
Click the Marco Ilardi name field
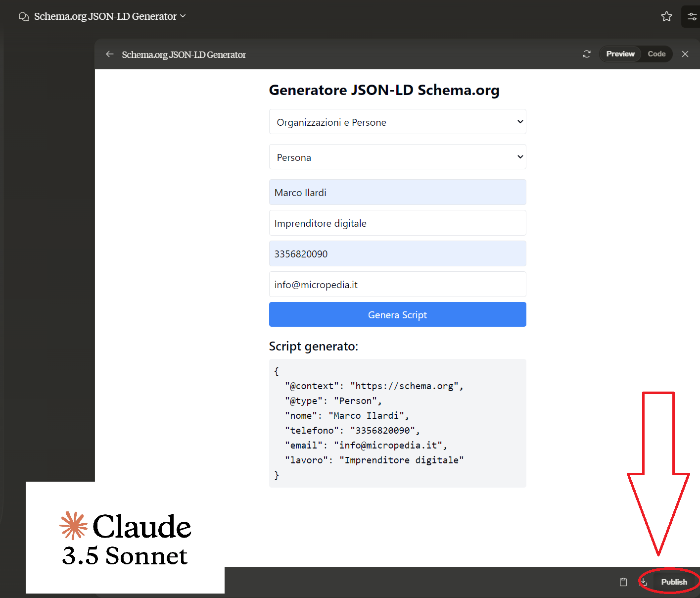tap(397, 192)
